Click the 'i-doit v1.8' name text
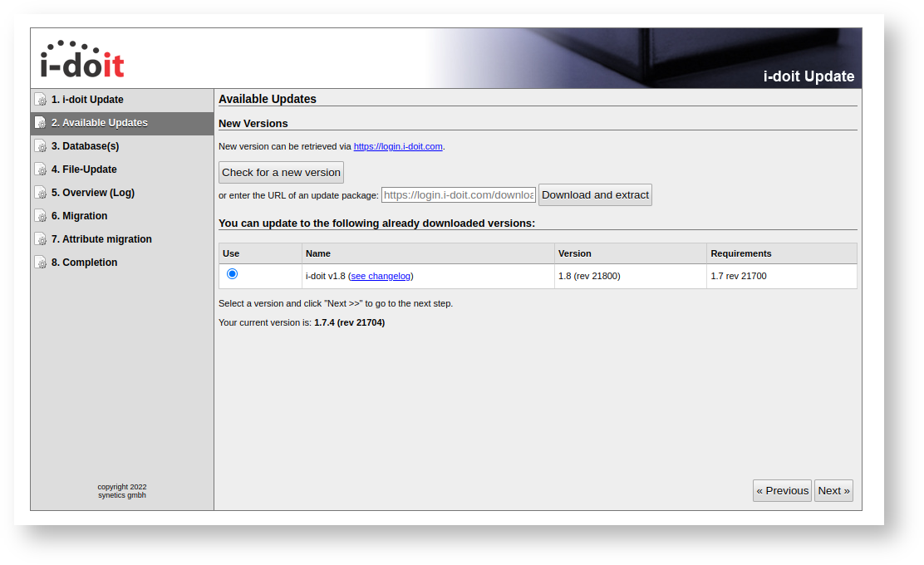Image resolution: width=924 pixels, height=565 pixels. tap(325, 276)
